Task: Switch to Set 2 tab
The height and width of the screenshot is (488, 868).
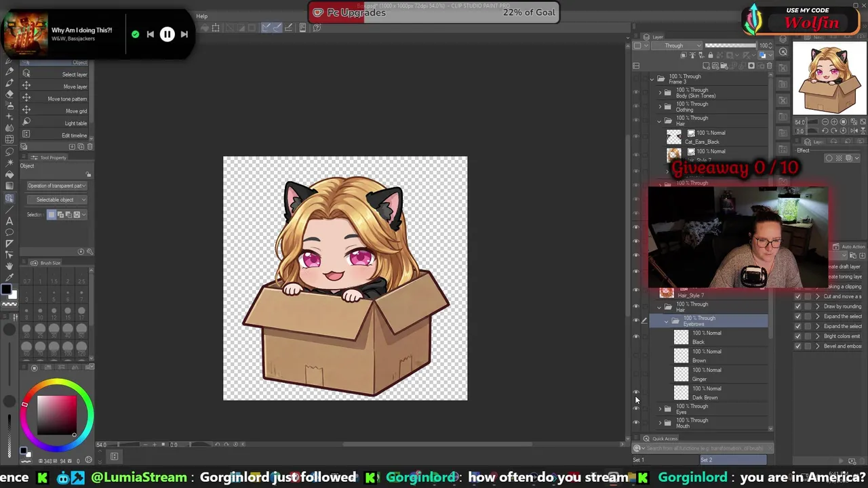Action: click(733, 460)
